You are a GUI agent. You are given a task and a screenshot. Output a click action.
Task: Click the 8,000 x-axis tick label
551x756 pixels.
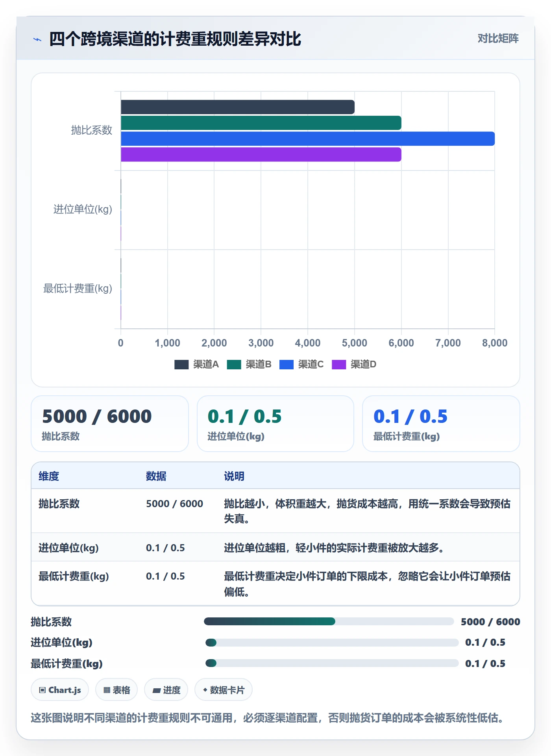click(x=495, y=343)
